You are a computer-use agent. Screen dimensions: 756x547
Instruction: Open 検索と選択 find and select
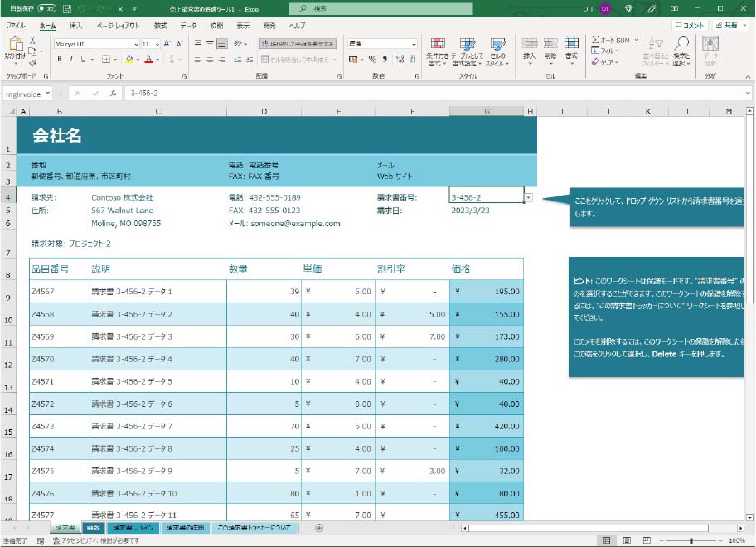tap(681, 50)
